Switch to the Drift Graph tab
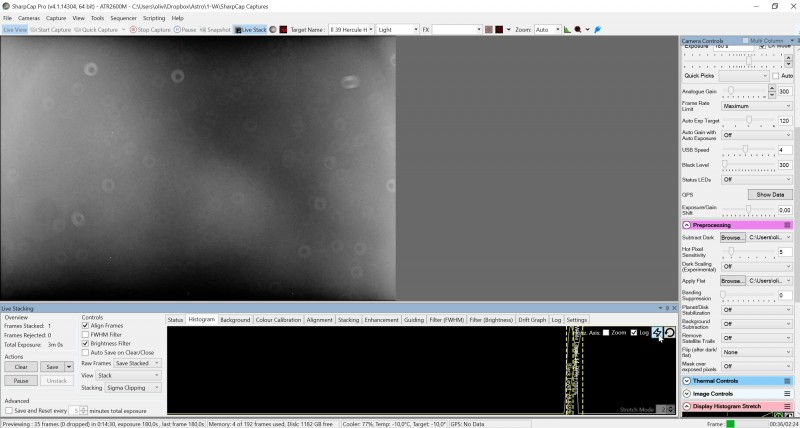800x428 pixels. pyautogui.click(x=532, y=320)
